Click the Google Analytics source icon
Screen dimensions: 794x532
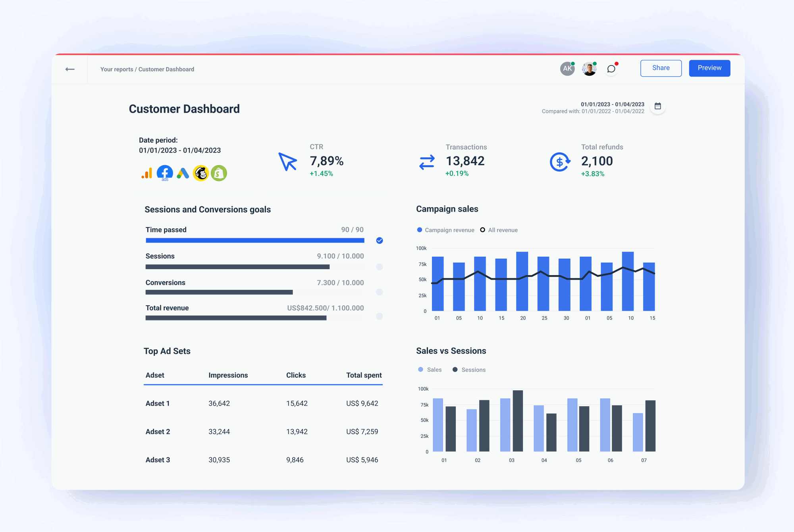tap(147, 173)
